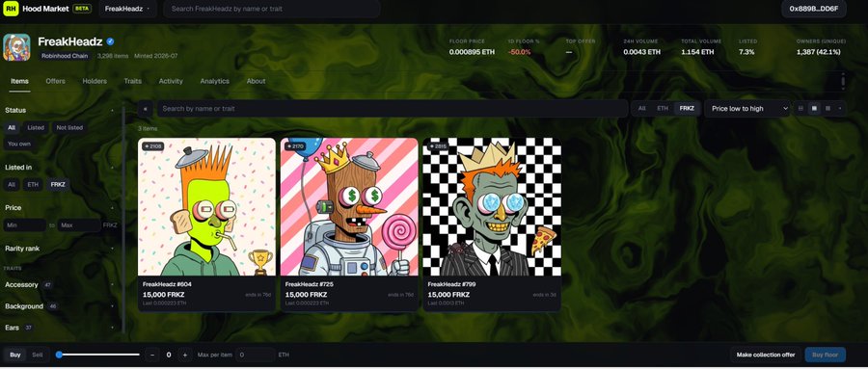The image size is (868, 369).
Task: Open the Items tab
Action: coord(19,81)
